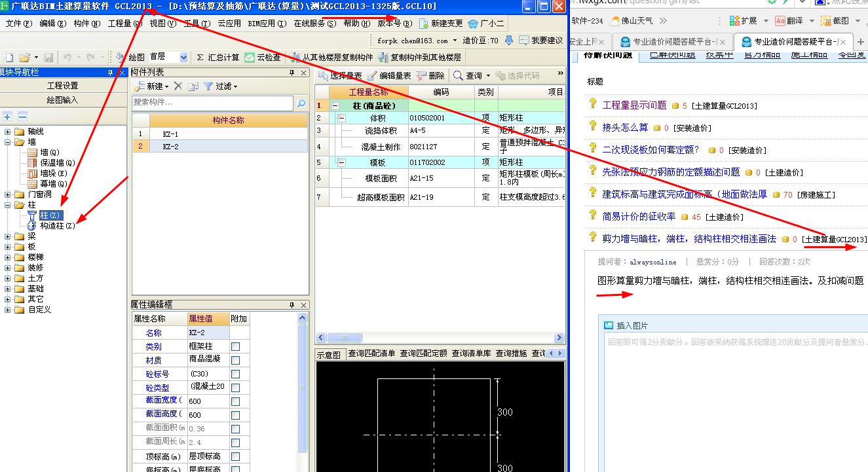Tick the 附加 checkbox for 砼标号
The width and height of the screenshot is (868, 472).
[236, 374]
